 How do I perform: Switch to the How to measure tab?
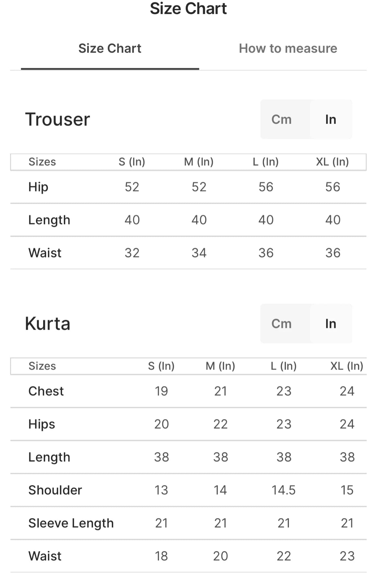pyautogui.click(x=288, y=49)
